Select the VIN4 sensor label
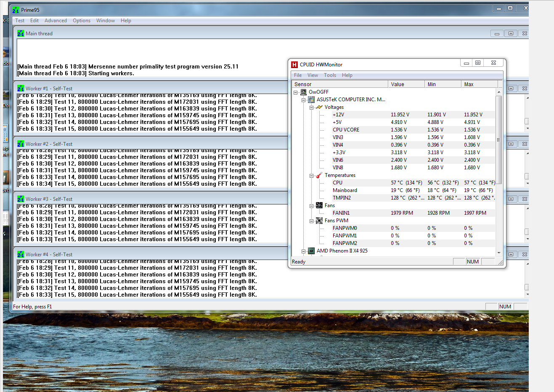554x392 pixels. pos(338,145)
